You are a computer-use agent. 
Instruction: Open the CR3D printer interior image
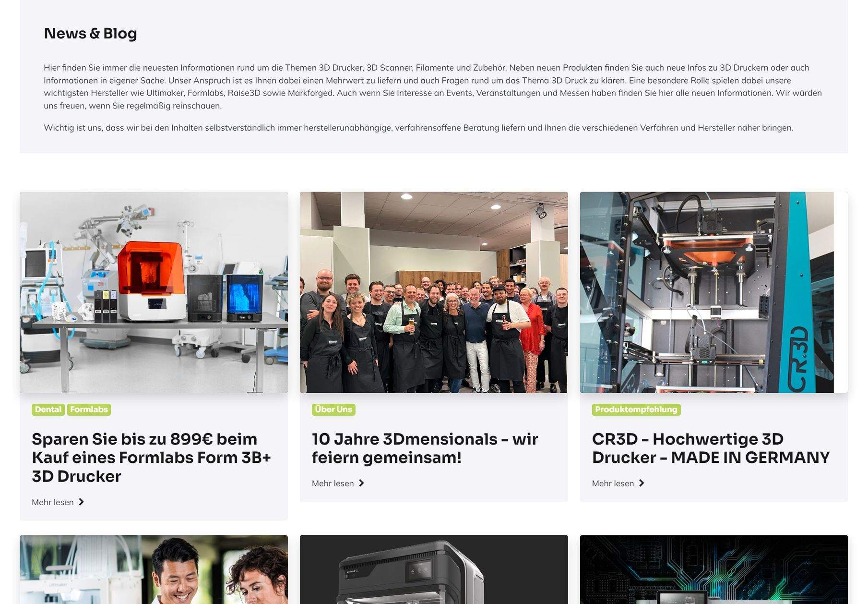point(713,292)
